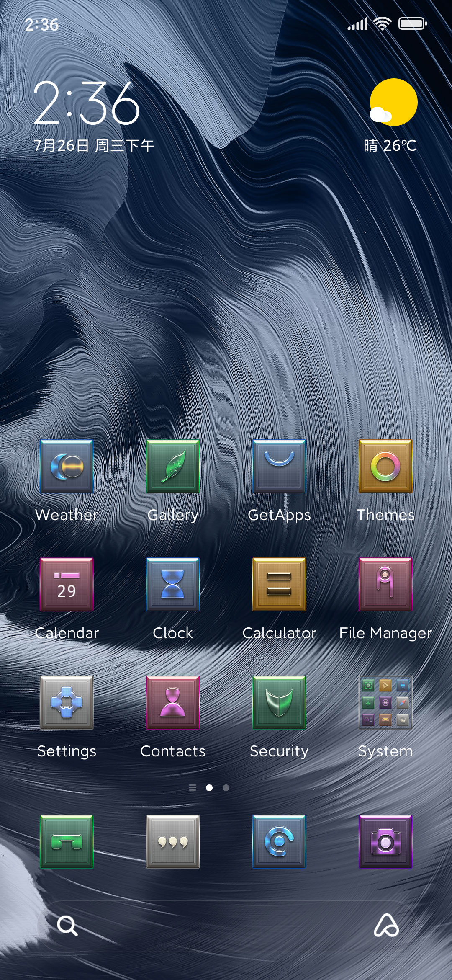Expand the System folder
Screen dimensions: 452x980
(385, 702)
